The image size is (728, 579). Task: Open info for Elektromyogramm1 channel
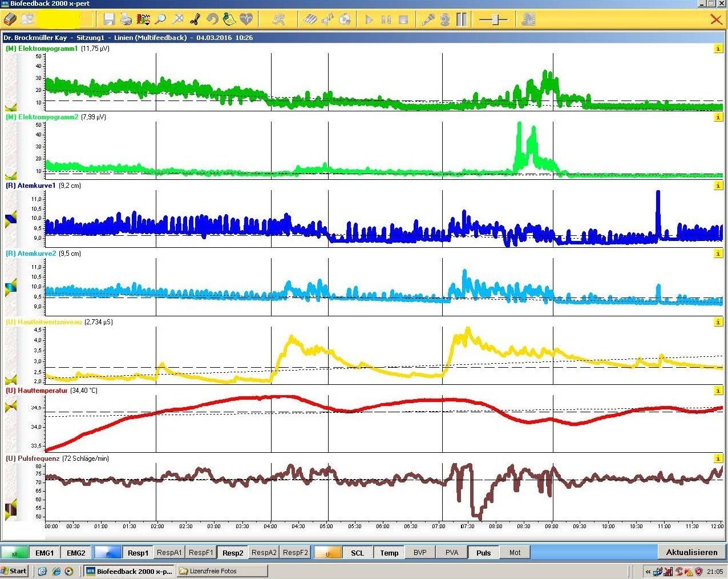(x=718, y=49)
